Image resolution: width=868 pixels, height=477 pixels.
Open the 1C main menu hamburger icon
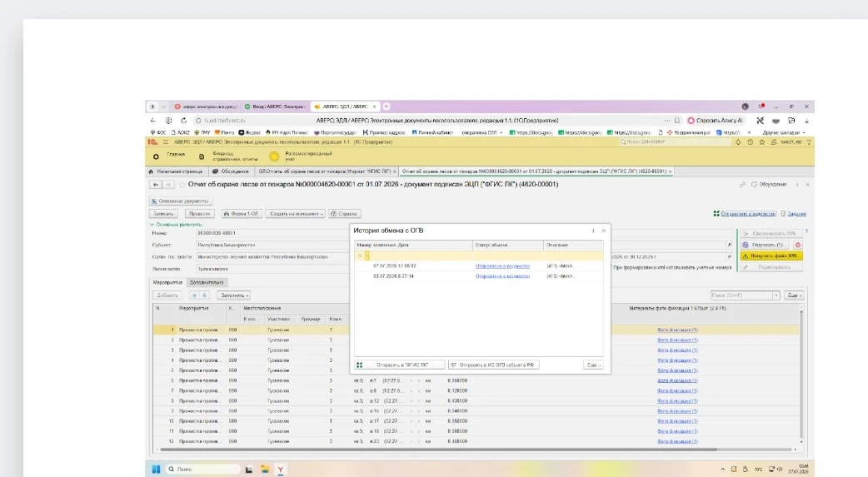point(166,142)
